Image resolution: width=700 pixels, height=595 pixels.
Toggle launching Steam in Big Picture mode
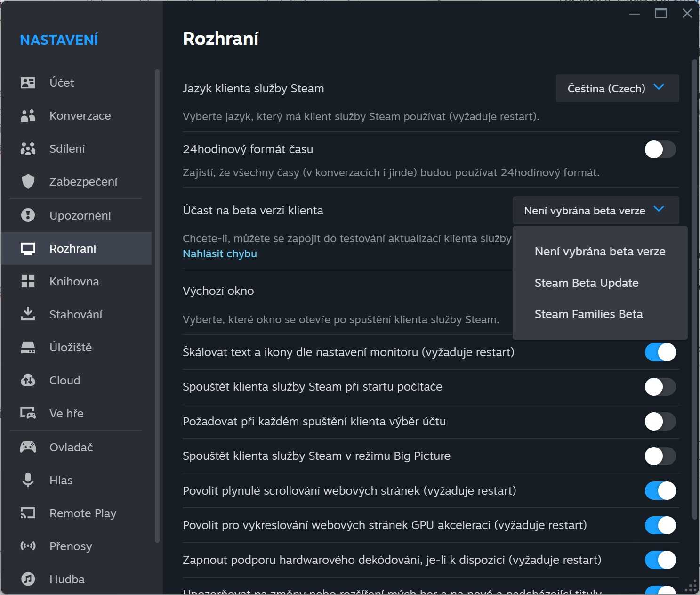pos(660,456)
